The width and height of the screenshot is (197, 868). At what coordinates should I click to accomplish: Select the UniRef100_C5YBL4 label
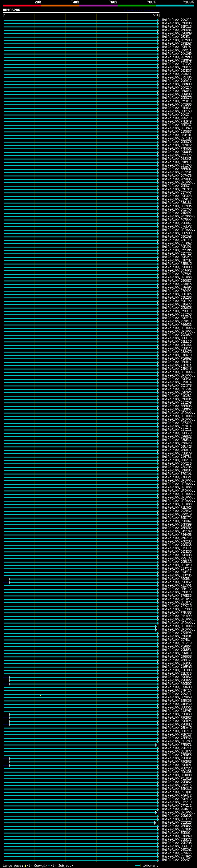coord(177,640)
